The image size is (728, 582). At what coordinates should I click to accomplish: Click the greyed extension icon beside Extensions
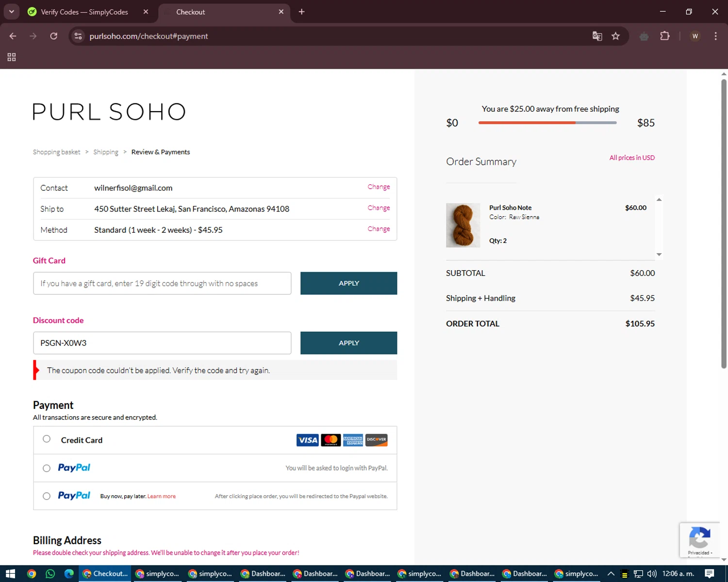[x=644, y=36]
